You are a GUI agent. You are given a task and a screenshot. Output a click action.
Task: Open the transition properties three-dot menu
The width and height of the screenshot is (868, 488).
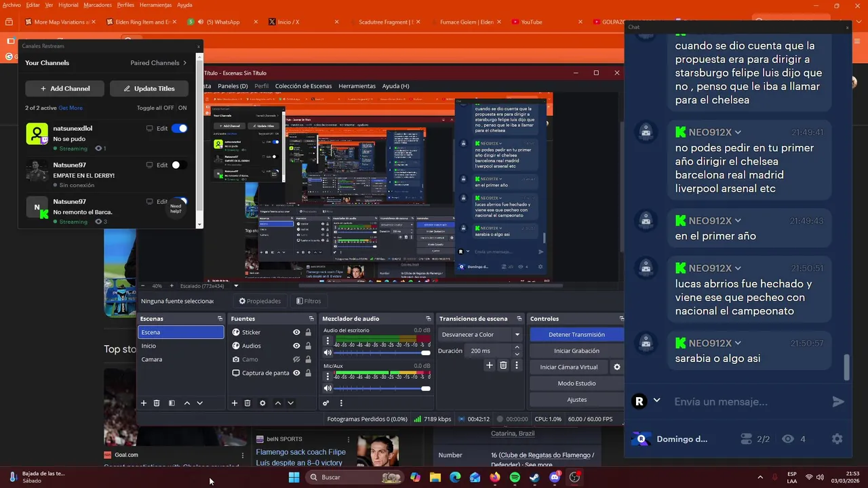tap(516, 365)
